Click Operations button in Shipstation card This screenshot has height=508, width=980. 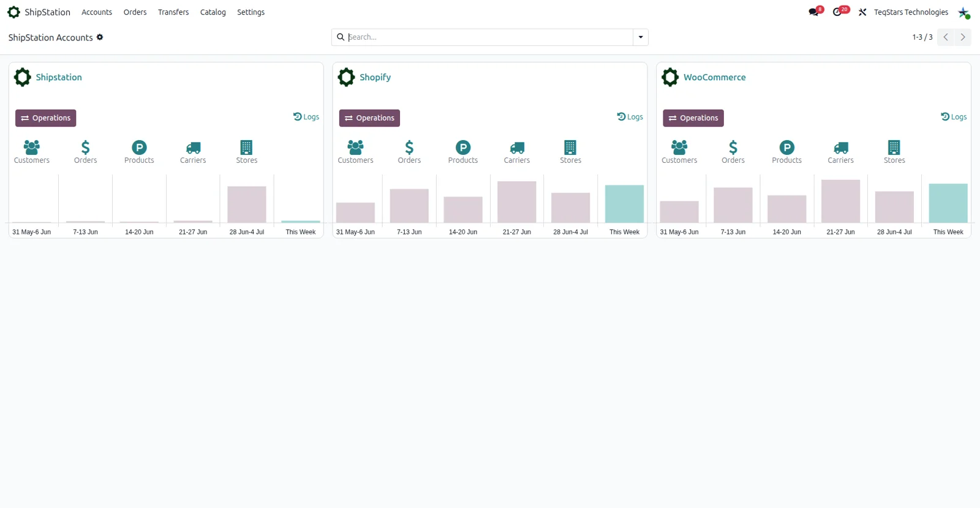point(46,118)
